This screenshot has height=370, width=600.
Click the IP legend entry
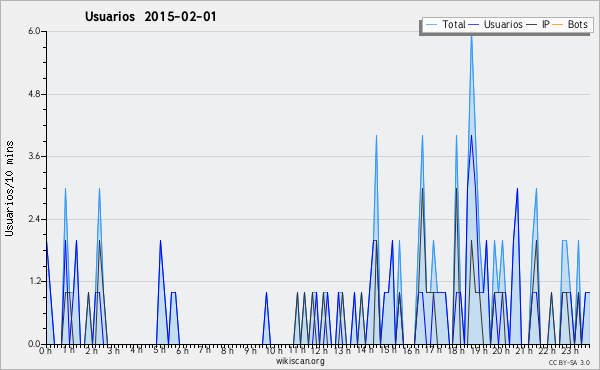pyautogui.click(x=538, y=24)
